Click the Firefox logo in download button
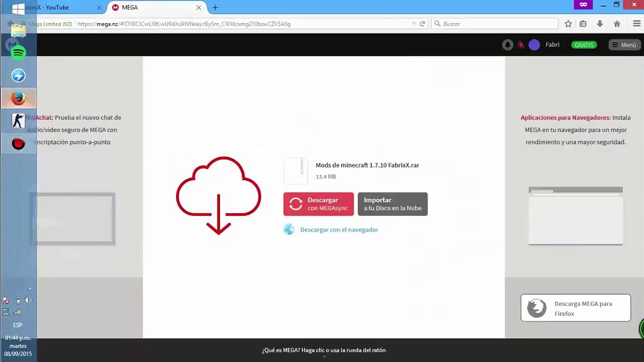644x362 pixels. (537, 308)
